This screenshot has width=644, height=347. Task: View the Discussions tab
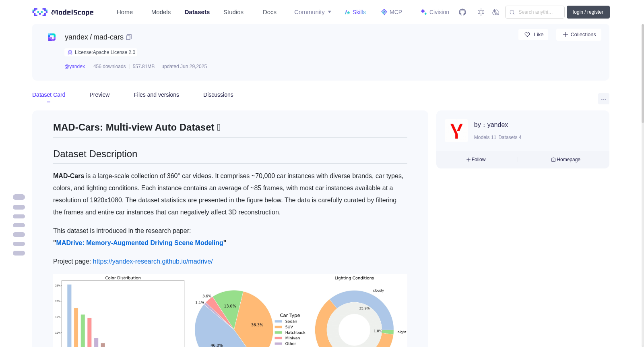coord(218,95)
